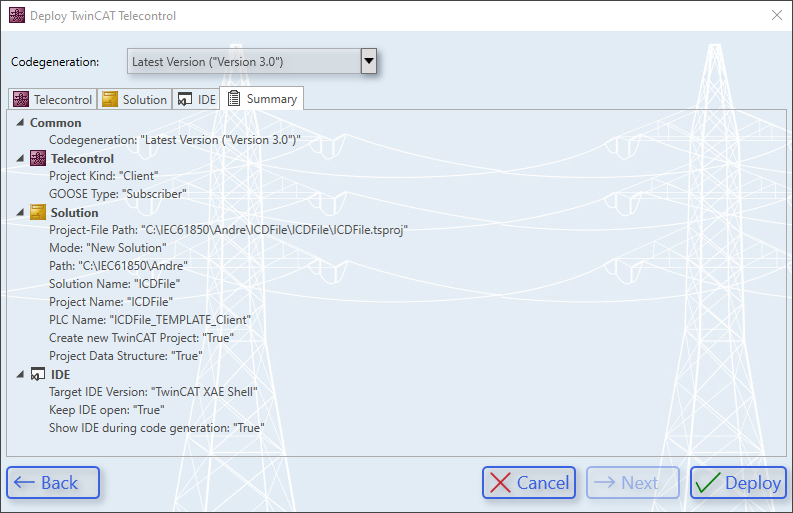Image resolution: width=793 pixels, height=513 pixels.
Task: Select the Project-File Path row
Action: click(x=228, y=230)
